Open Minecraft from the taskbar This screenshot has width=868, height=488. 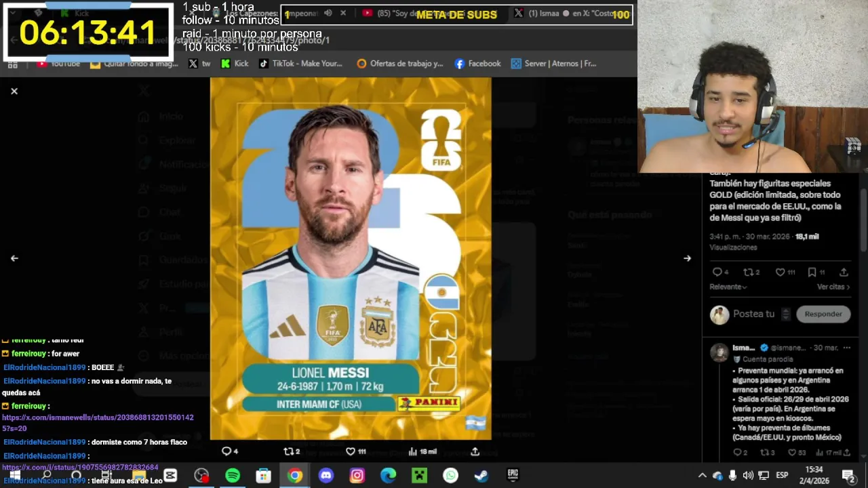pos(420,476)
